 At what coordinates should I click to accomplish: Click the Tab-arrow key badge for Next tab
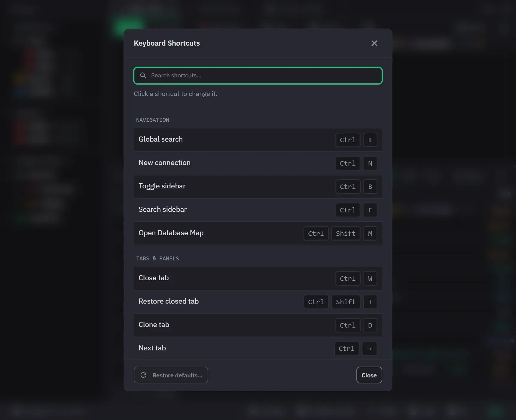pyautogui.click(x=369, y=349)
